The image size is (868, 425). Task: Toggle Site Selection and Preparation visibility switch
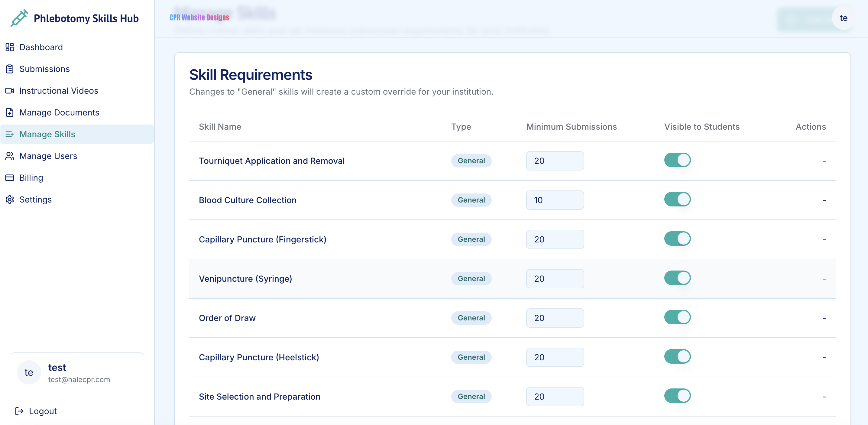click(x=677, y=396)
